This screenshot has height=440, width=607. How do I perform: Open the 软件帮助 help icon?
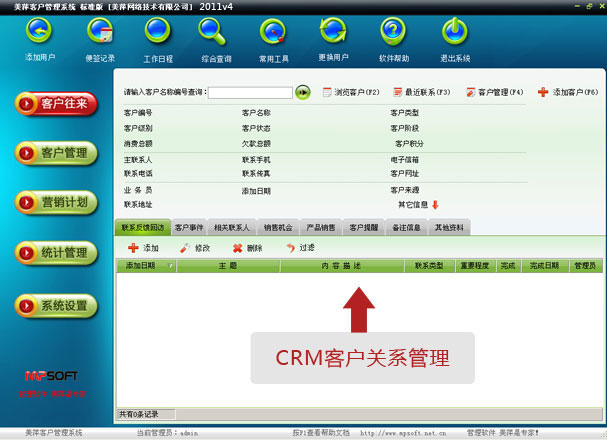(393, 31)
